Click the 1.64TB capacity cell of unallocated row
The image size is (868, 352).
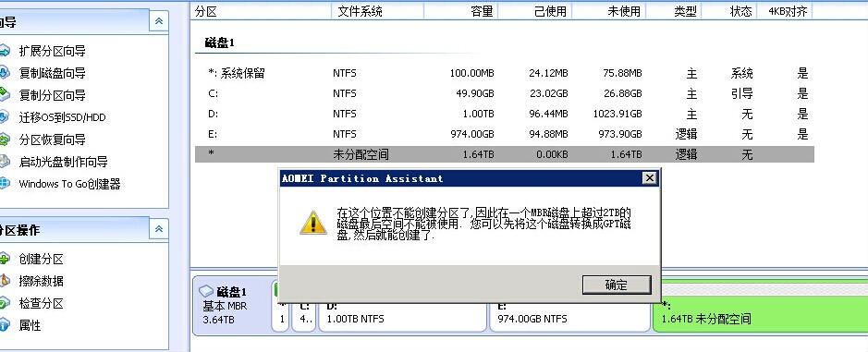(x=478, y=154)
